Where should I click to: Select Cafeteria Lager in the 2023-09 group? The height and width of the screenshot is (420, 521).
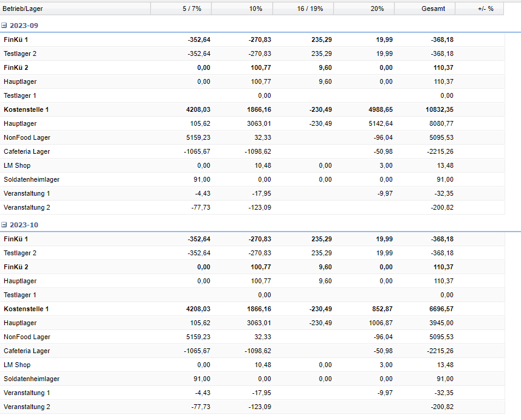coord(27,151)
